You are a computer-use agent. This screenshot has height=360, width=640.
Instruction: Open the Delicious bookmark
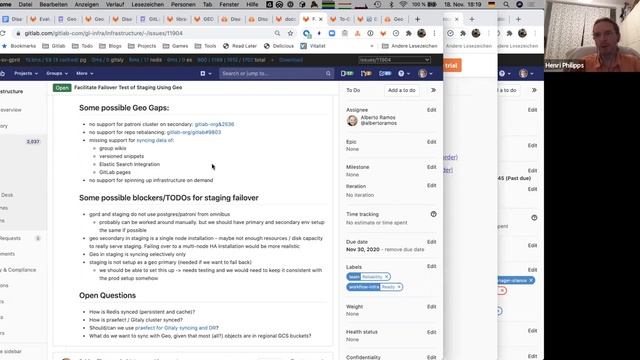point(279,46)
